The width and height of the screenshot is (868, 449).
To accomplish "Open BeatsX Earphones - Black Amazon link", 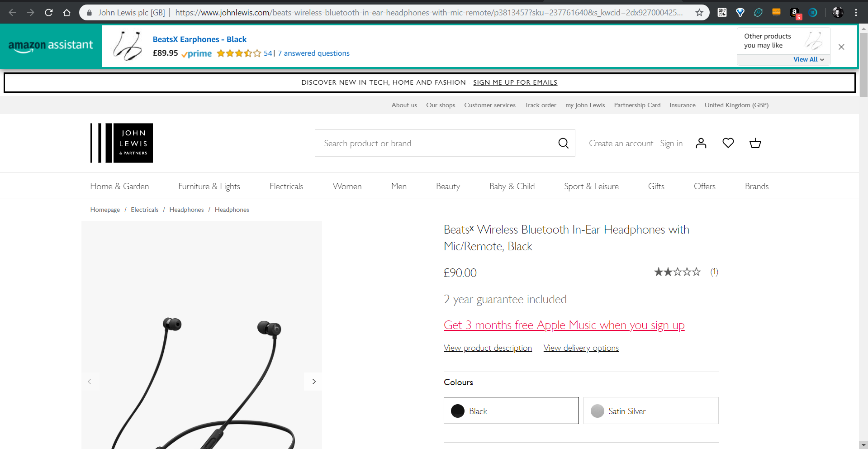I will [x=199, y=39].
